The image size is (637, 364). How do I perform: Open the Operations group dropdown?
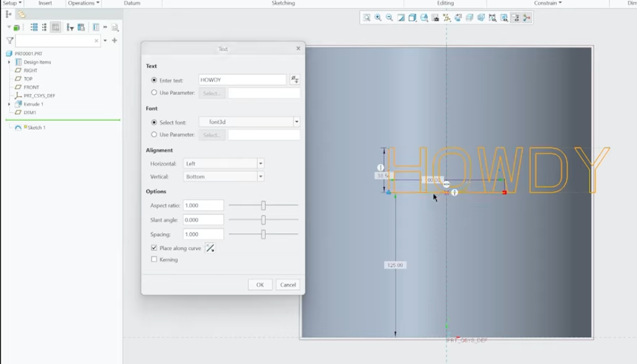coord(84,3)
